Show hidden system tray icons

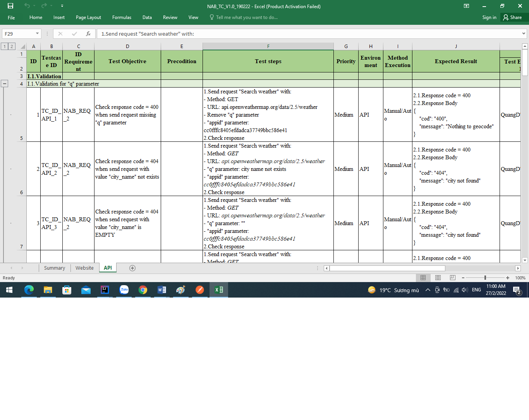click(x=428, y=290)
